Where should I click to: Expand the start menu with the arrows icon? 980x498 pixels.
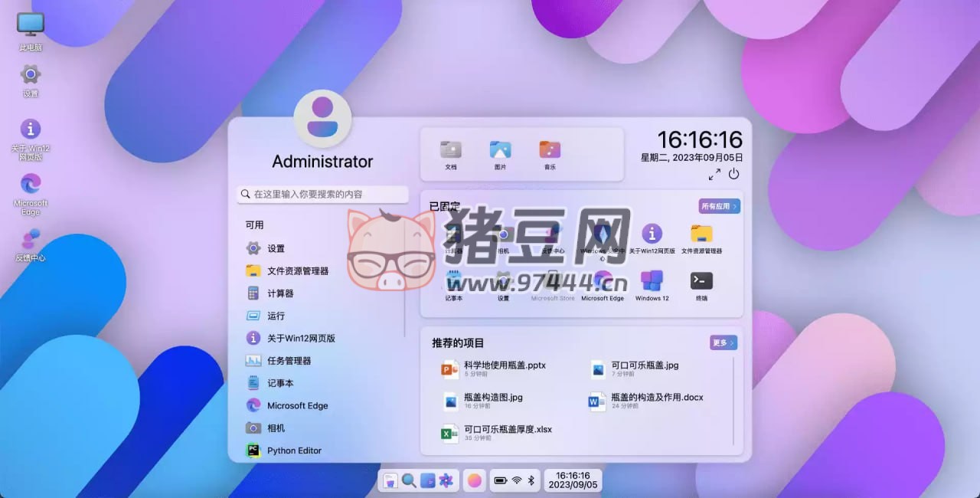(x=714, y=175)
